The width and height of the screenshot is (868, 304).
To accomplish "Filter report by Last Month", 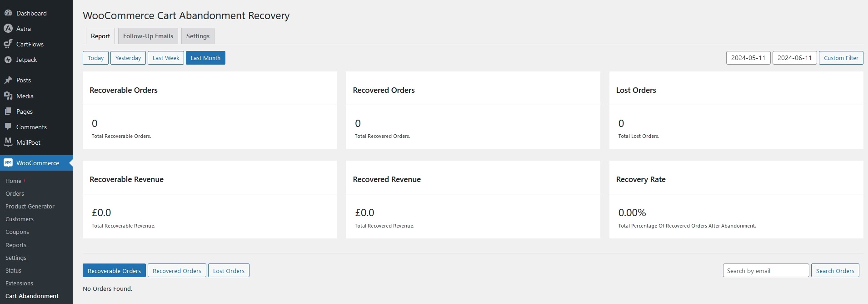I will 205,58.
